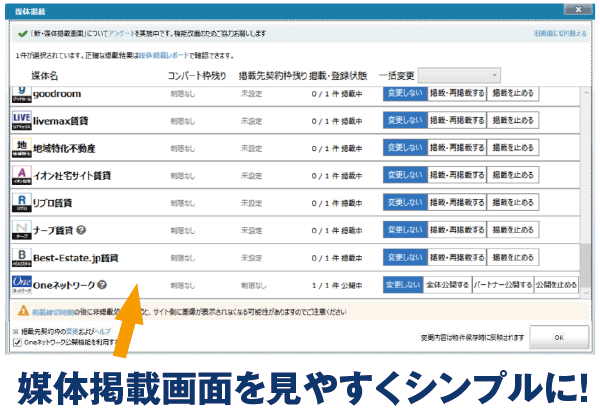Select 変更しない for イオン社宅サイト賃貸
Viewport: 600px width, 420px height.
405,175
